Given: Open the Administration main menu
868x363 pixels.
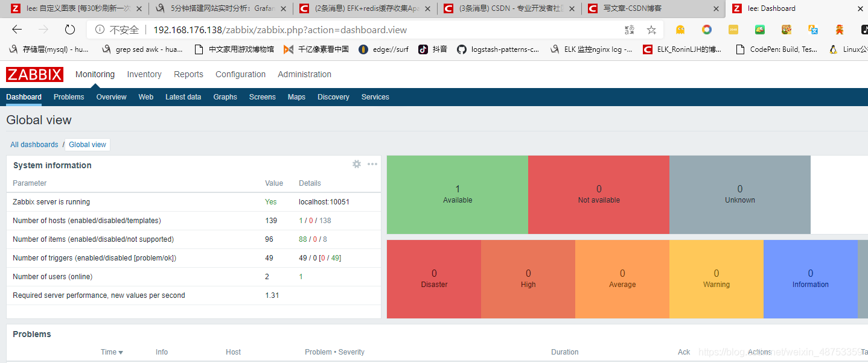Looking at the screenshot, I should click(304, 74).
